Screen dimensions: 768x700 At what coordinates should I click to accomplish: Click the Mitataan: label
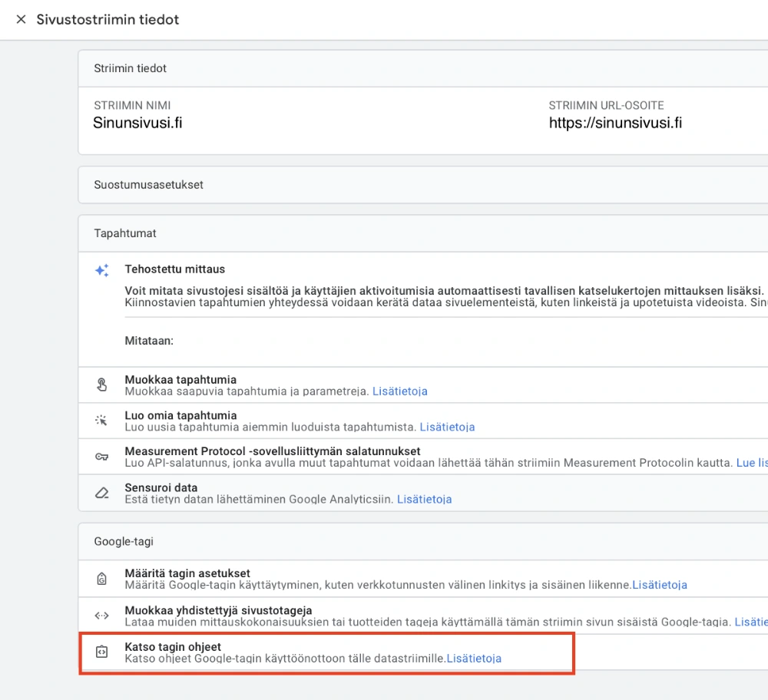(149, 341)
